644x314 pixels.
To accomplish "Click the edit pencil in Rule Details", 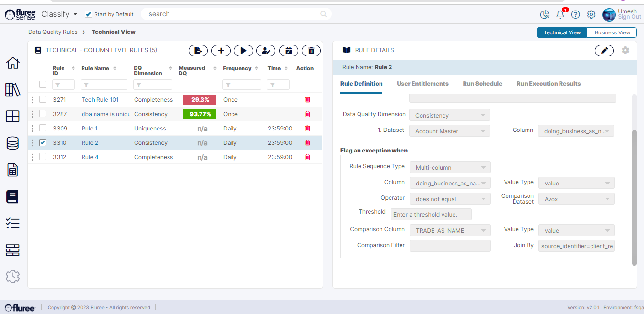I will coord(604,51).
